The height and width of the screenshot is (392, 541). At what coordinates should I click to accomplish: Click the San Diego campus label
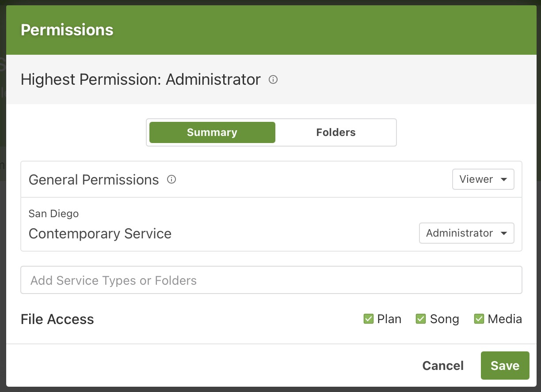point(53,214)
